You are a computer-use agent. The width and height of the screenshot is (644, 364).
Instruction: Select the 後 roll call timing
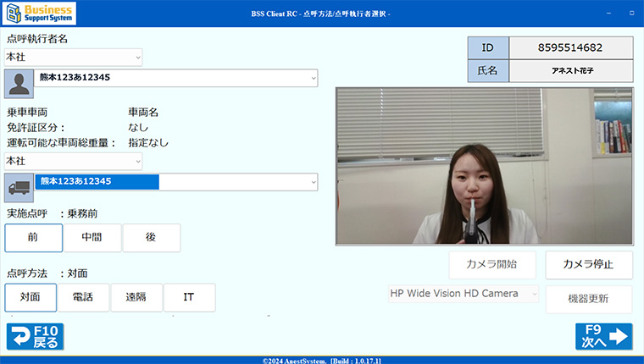point(151,238)
